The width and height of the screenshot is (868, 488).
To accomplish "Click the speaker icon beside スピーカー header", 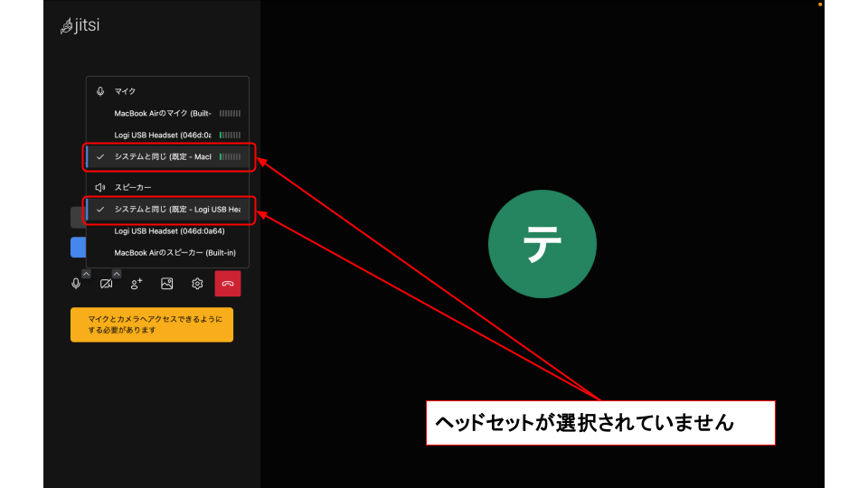I will [x=100, y=188].
